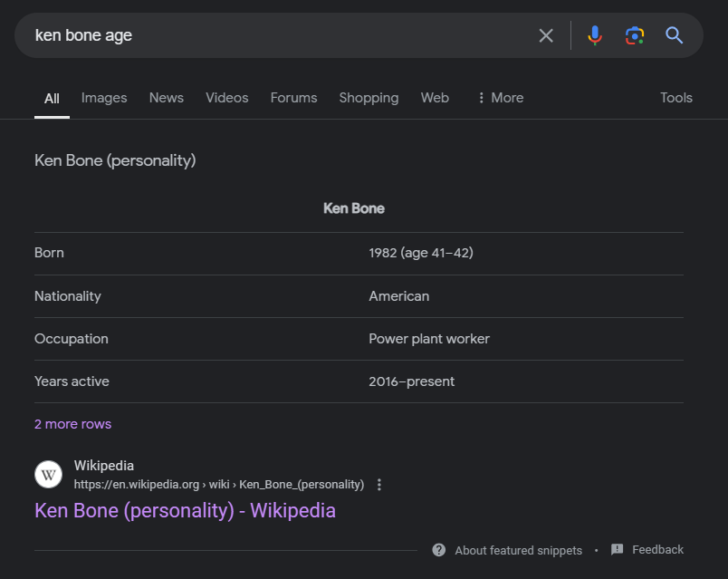Click the bold 'Ken Bone' table header
The height and width of the screenshot is (579, 728).
point(354,208)
